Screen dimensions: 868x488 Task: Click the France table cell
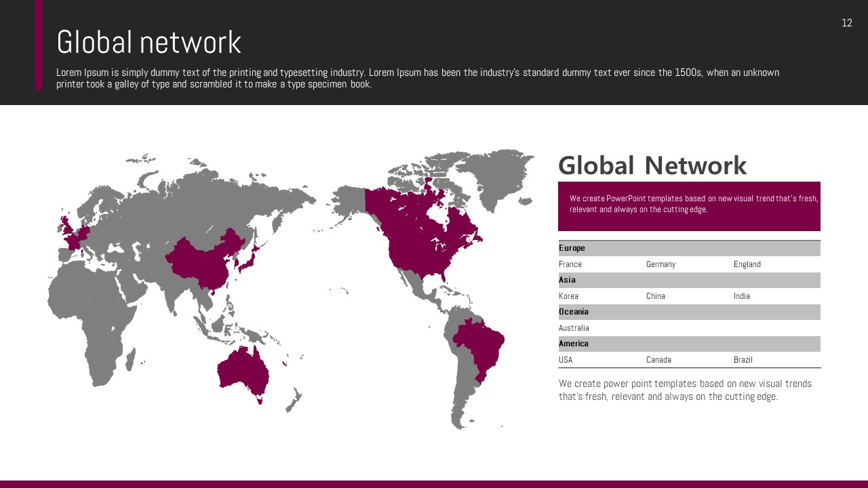coord(570,264)
